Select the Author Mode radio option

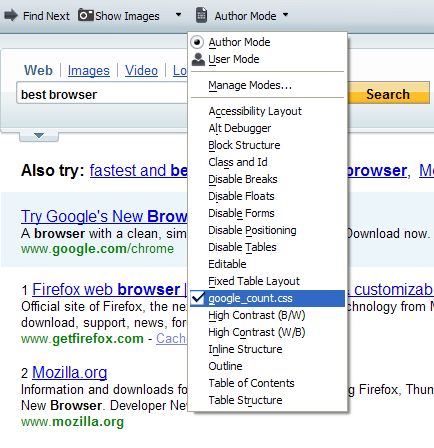(197, 42)
